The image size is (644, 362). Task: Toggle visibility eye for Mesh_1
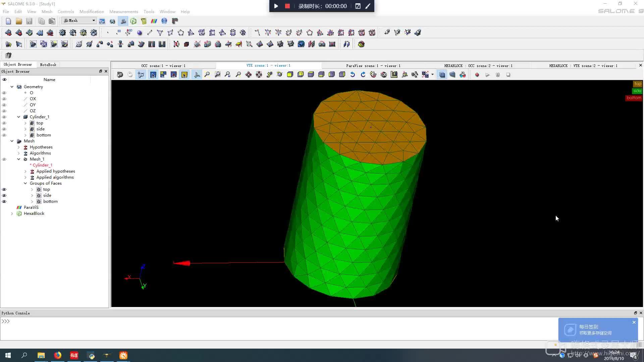4,159
